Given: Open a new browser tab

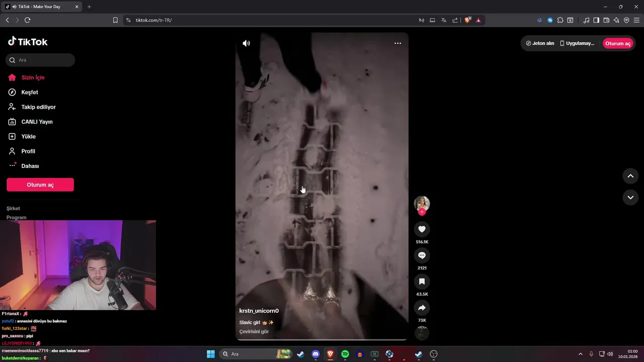Looking at the screenshot, I should coord(89,7).
